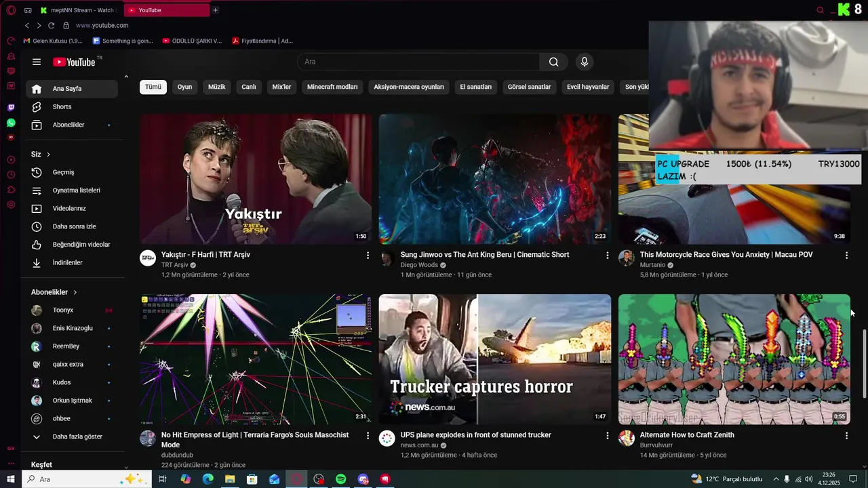Open Burrvuhvurr channel avatar

point(627,439)
